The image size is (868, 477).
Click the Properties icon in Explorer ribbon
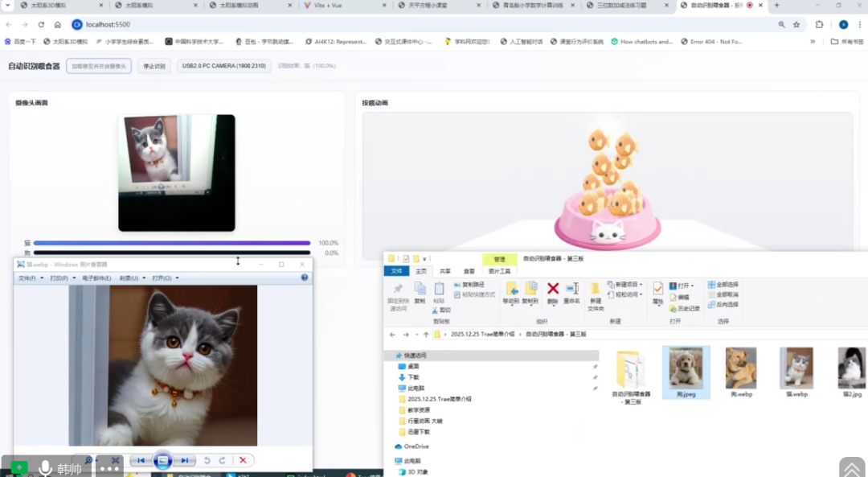pyautogui.click(x=657, y=291)
